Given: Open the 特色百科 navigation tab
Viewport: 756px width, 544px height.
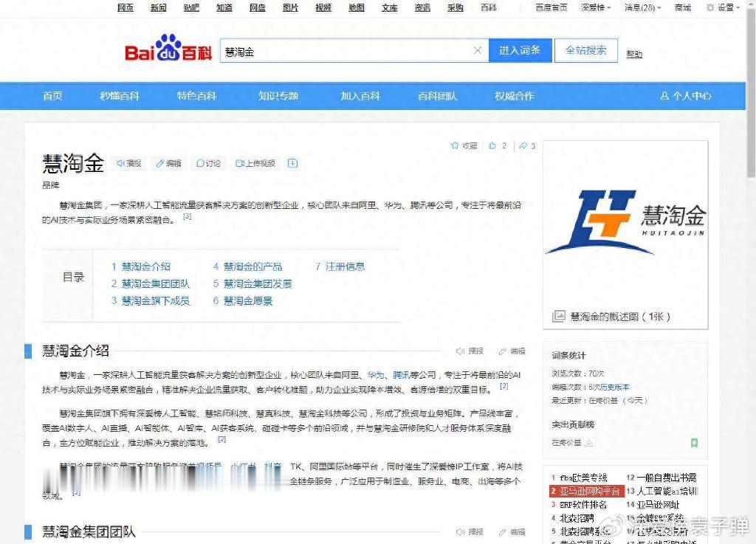Looking at the screenshot, I should pos(196,96).
